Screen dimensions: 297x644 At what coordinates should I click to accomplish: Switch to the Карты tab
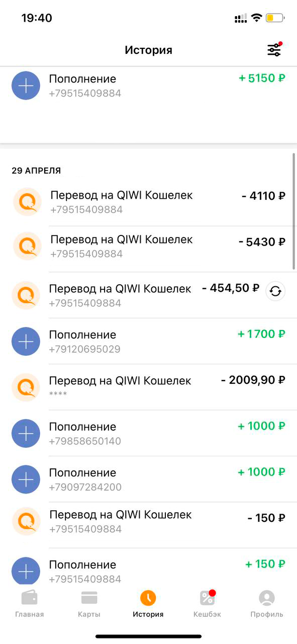point(89,604)
